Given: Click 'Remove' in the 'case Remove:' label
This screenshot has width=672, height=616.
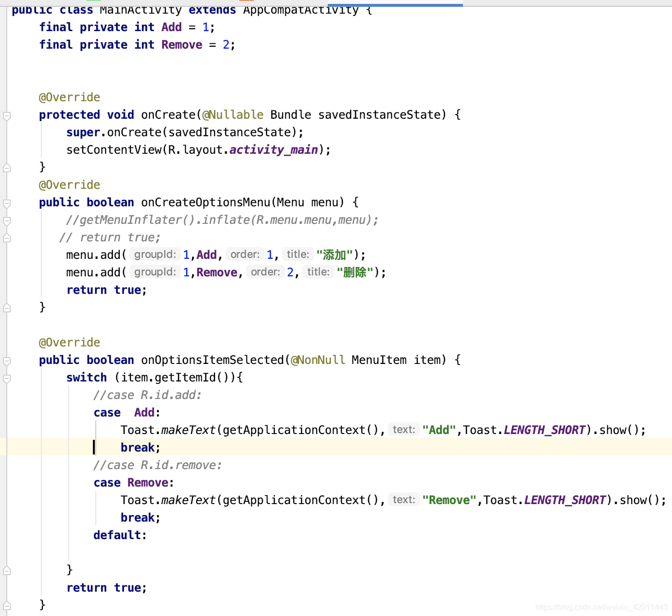Looking at the screenshot, I should click(148, 483).
